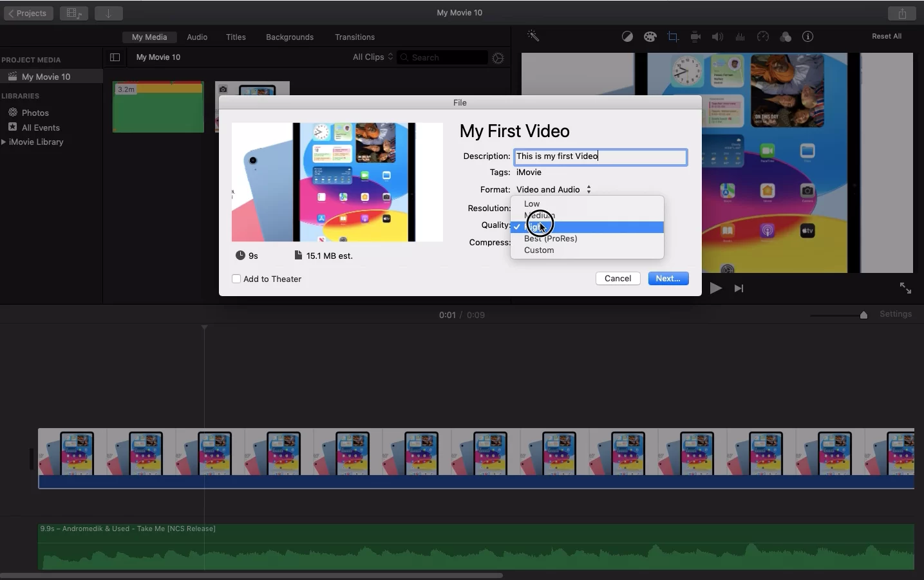Toggle the libraries sidebar list icon
924x580 pixels.
[x=115, y=57]
